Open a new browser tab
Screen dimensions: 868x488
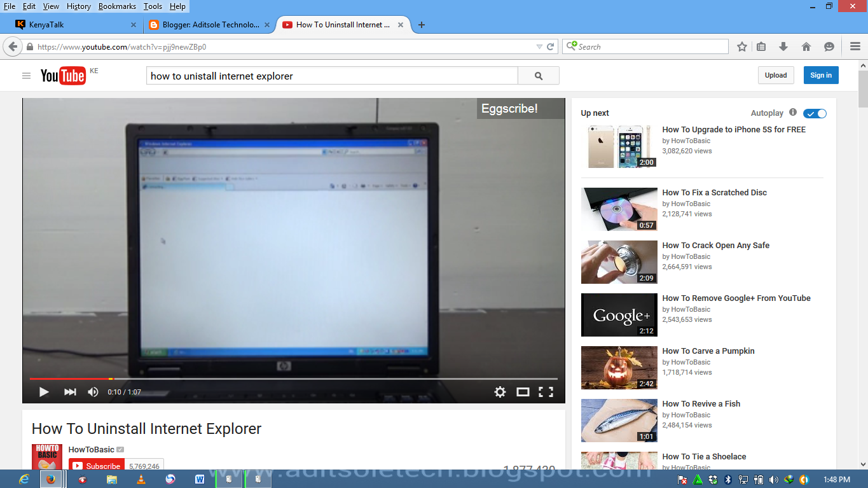point(421,25)
